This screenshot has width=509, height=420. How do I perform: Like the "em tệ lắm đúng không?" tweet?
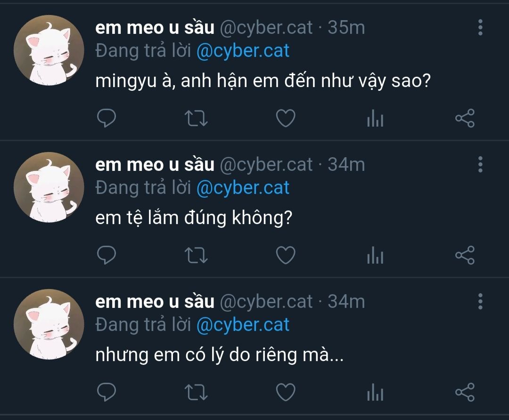285,255
